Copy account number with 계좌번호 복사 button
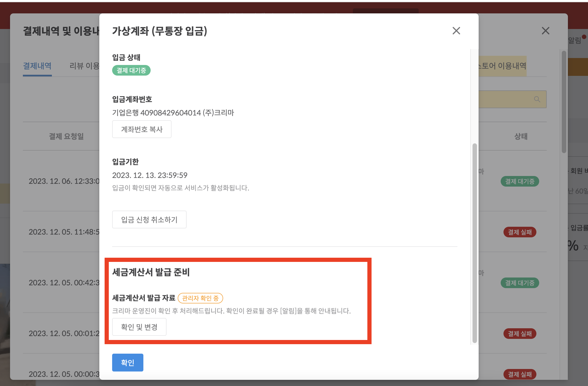Image resolution: width=588 pixels, height=386 pixels. coord(142,129)
